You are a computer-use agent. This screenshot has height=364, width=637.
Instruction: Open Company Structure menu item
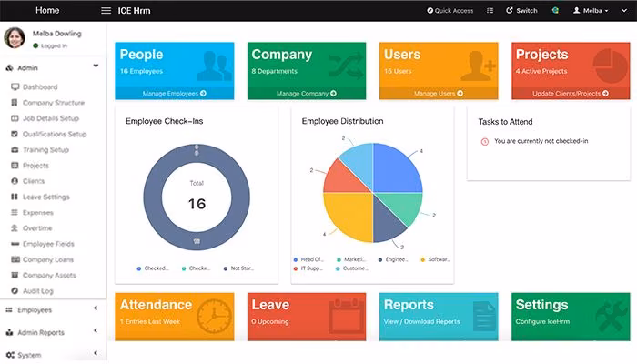pos(53,103)
